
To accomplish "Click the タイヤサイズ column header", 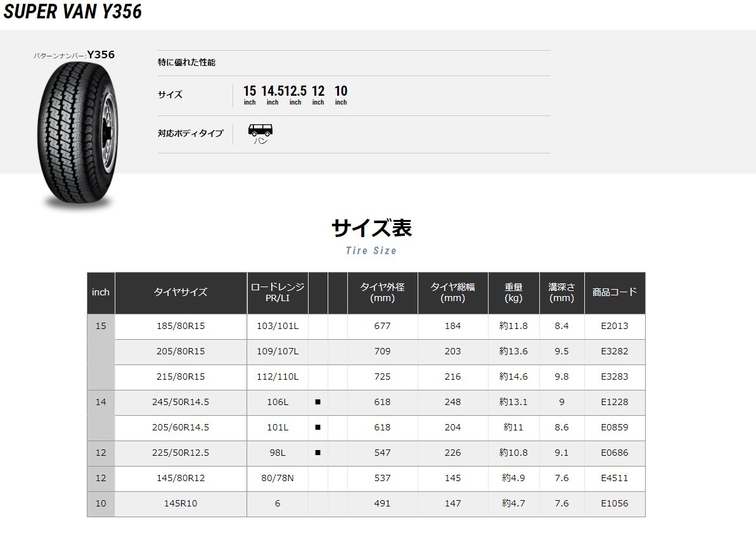I will point(181,292).
